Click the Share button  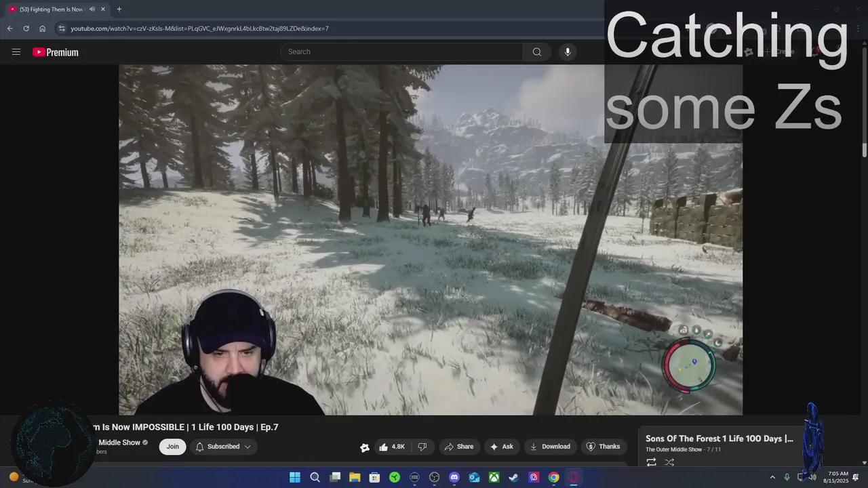tap(458, 447)
